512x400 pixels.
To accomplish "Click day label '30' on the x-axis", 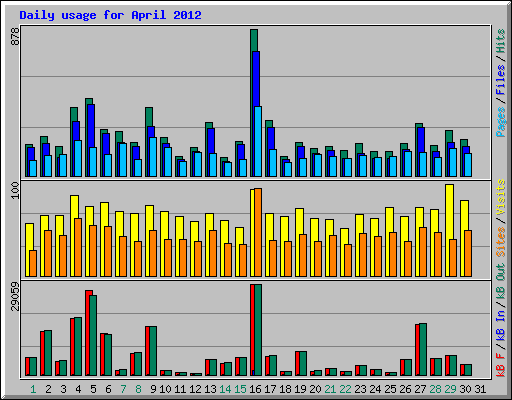I will coord(465,389).
